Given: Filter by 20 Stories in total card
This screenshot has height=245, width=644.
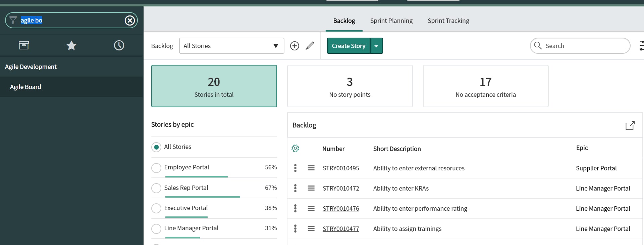Looking at the screenshot, I should (x=214, y=86).
